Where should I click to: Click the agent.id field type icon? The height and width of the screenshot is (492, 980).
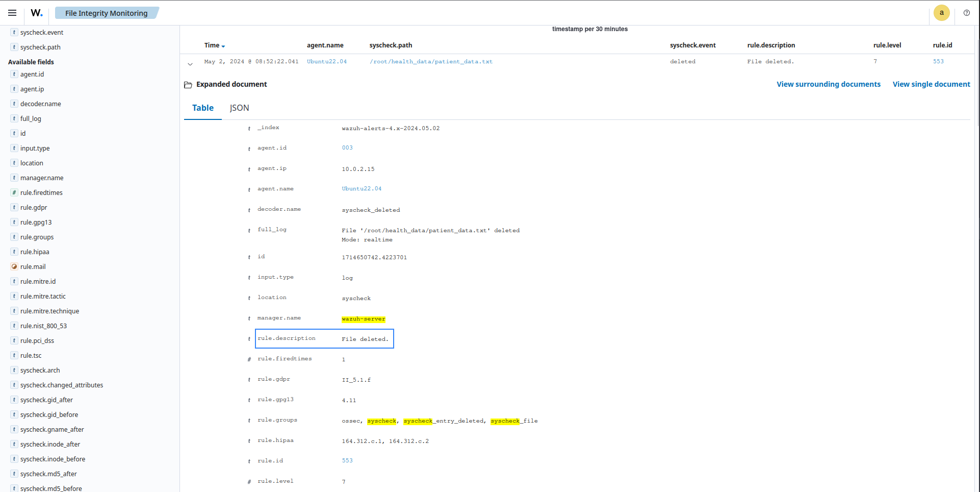click(x=14, y=74)
